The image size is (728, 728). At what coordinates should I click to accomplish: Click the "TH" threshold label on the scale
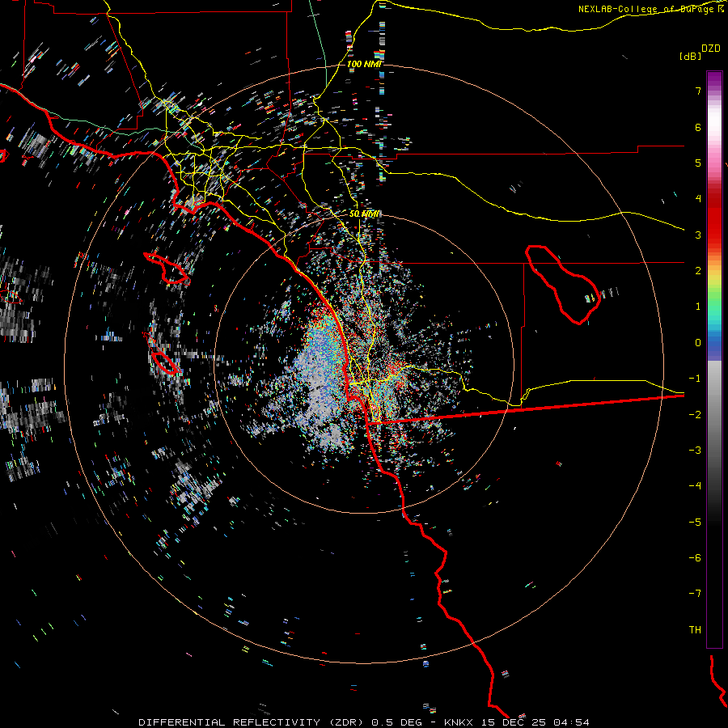click(695, 630)
